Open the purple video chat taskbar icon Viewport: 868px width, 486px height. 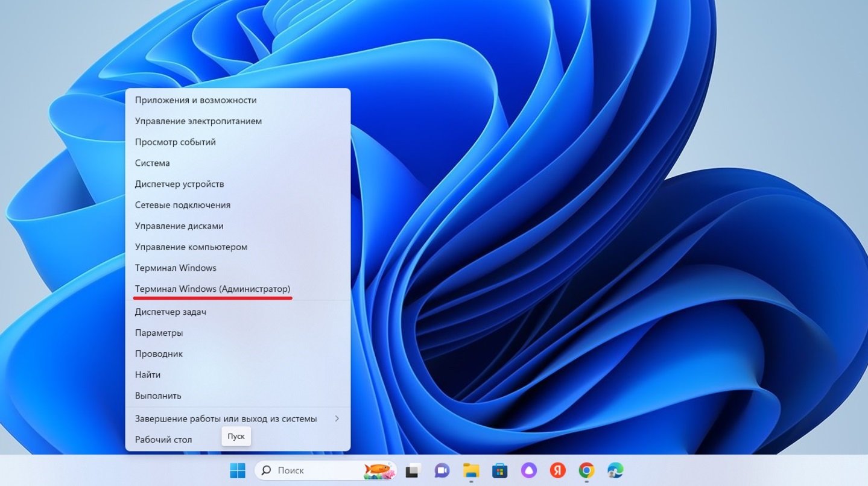click(442, 470)
